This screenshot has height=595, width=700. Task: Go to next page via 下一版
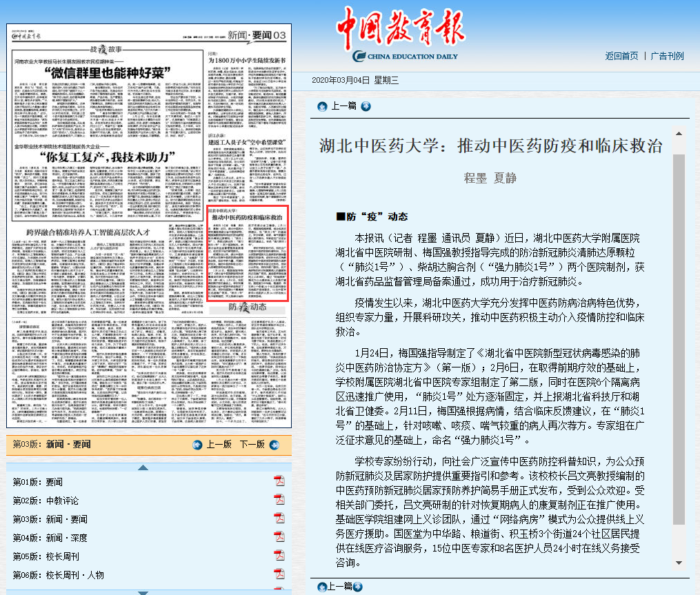point(252,445)
